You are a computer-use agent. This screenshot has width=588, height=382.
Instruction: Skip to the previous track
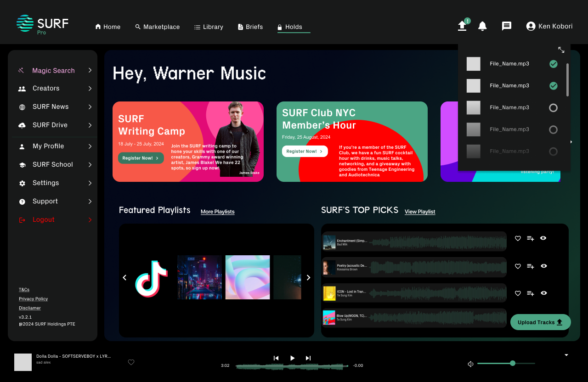point(276,358)
